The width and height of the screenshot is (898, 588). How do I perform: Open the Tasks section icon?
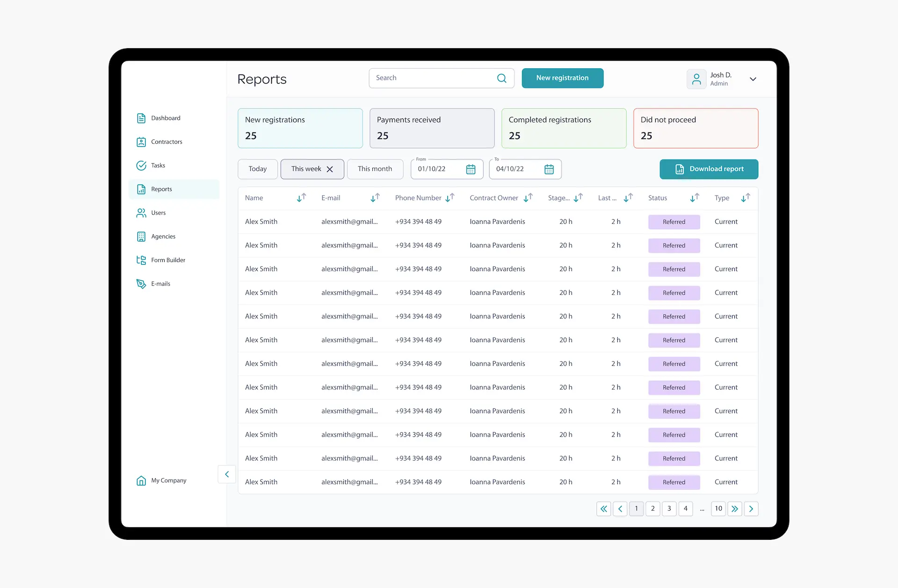[142, 165]
